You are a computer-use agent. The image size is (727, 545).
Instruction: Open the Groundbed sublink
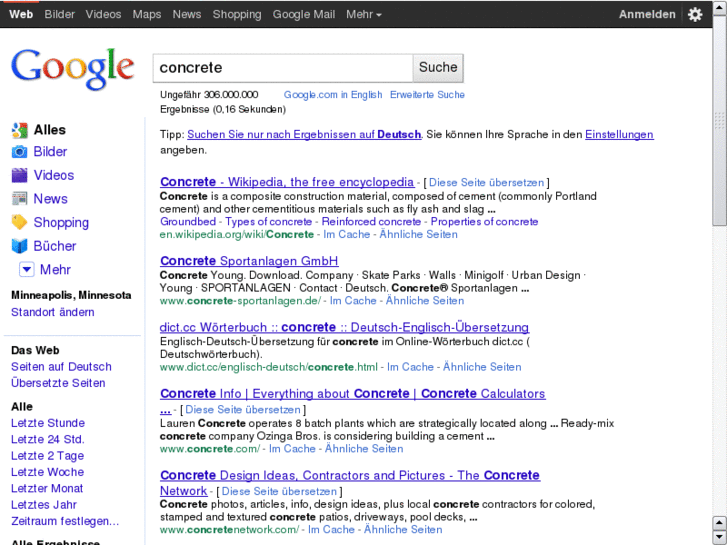click(188, 222)
